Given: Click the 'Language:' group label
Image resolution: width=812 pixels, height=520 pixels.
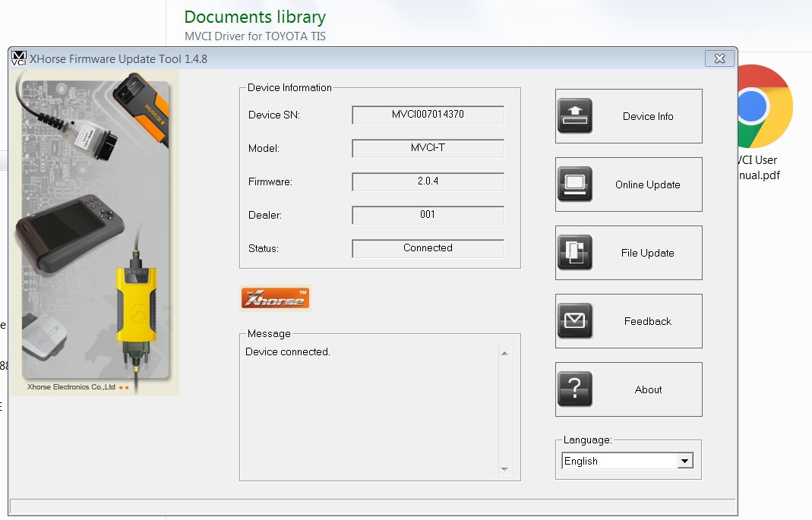Looking at the screenshot, I should click(587, 440).
